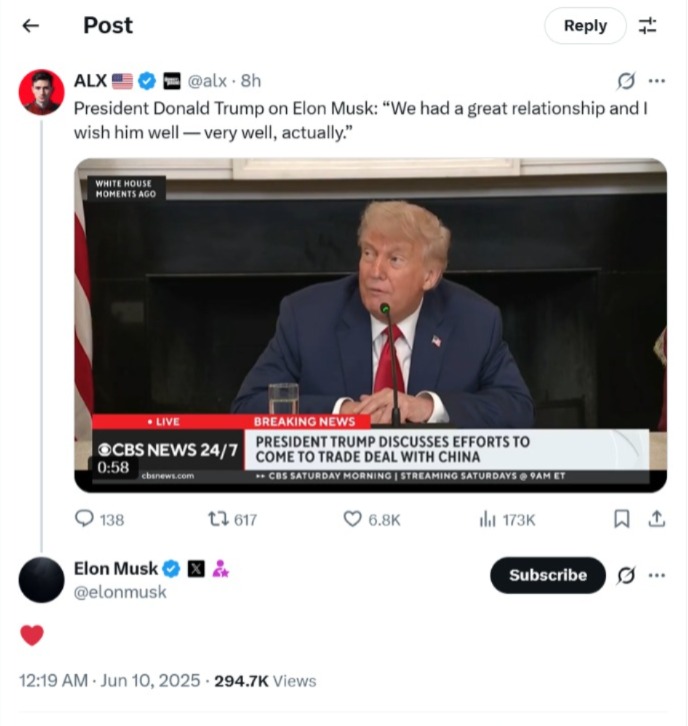Click the Grok icon on ALX's post
This screenshot has height=726, width=688.
(625, 81)
